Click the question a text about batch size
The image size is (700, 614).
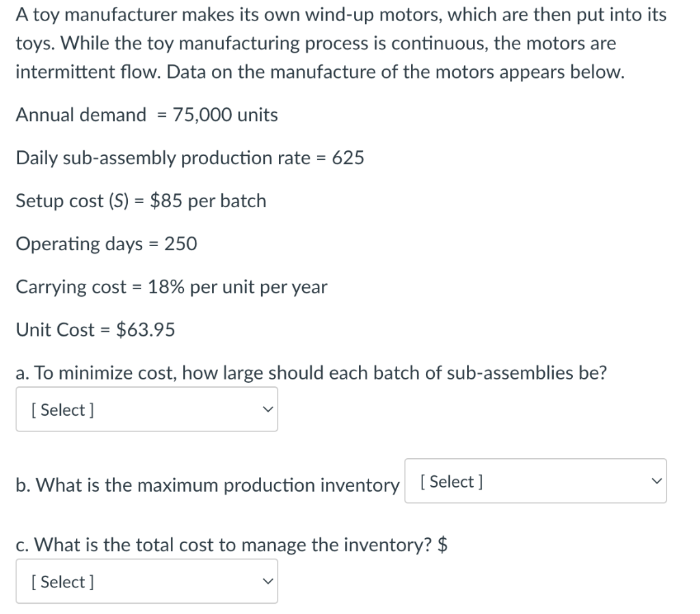pyautogui.click(x=311, y=373)
